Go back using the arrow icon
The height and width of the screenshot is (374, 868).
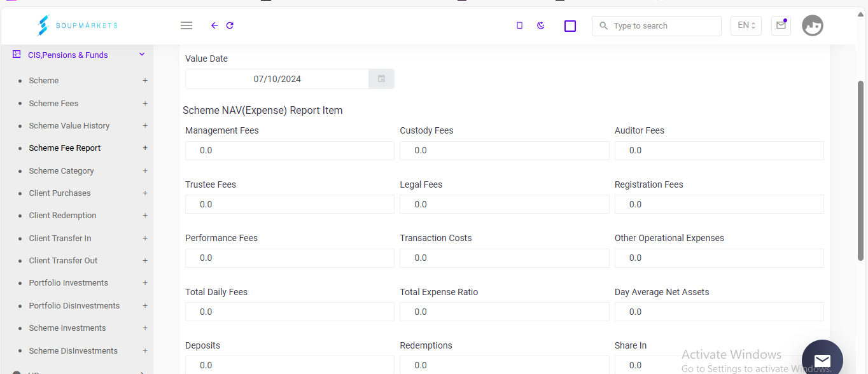pos(214,25)
